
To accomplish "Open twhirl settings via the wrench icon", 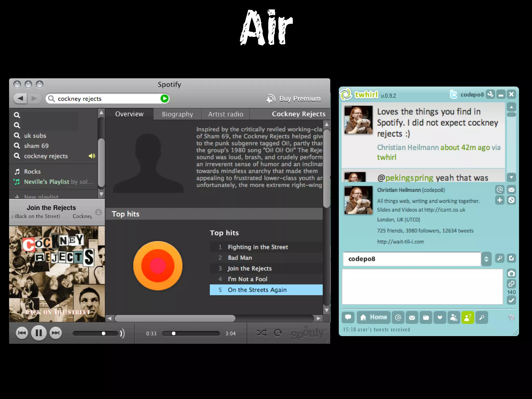I will tap(490, 94).
